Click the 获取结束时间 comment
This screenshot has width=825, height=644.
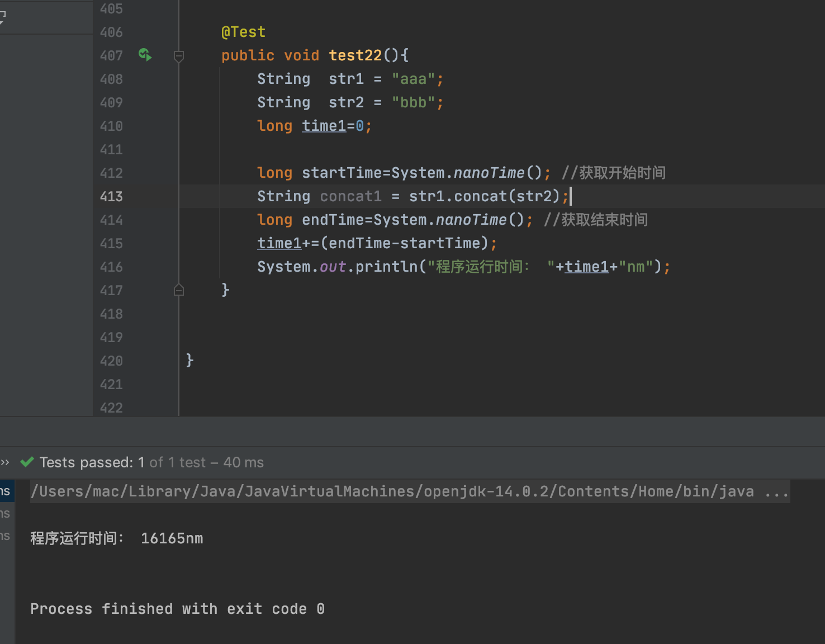click(596, 220)
